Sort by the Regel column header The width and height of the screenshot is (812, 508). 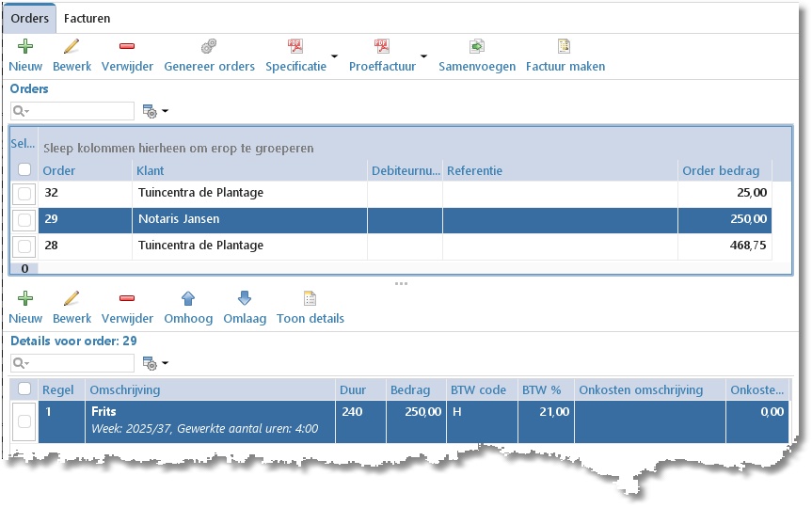(x=61, y=389)
